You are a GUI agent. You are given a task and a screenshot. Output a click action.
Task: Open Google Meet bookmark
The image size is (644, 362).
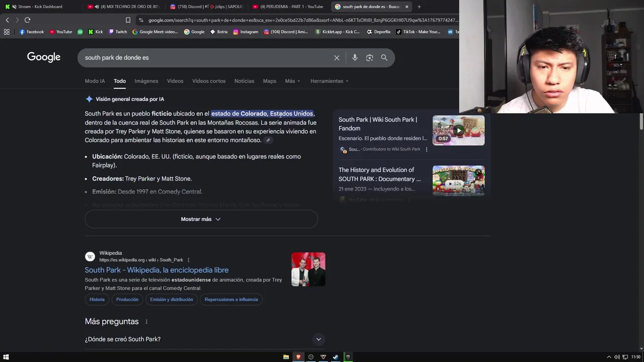155,32
